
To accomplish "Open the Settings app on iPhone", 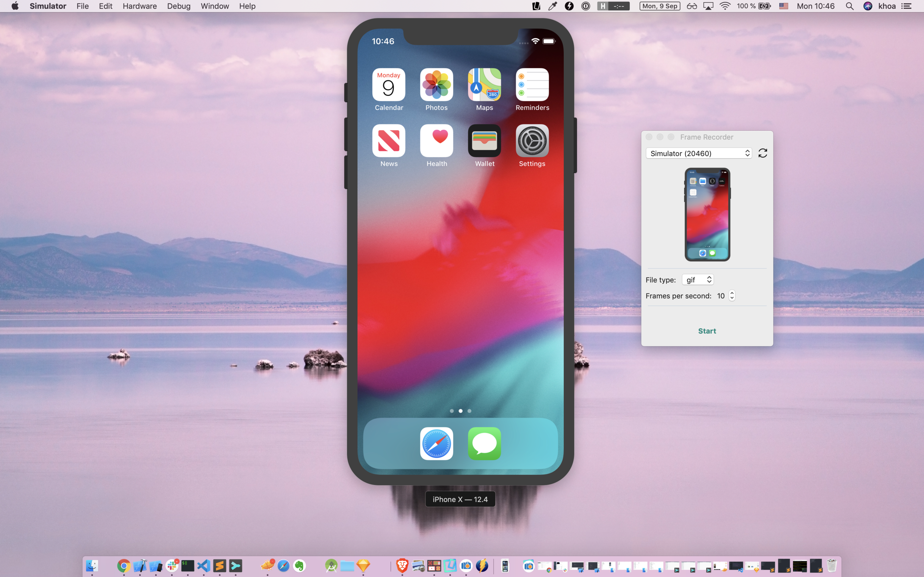I will pos(532,141).
